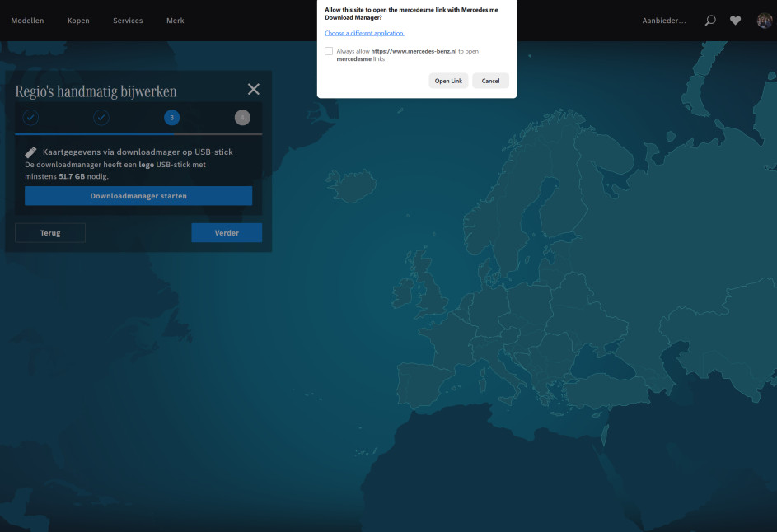Open the search magnifier icon
777x532 pixels.
[x=710, y=21]
